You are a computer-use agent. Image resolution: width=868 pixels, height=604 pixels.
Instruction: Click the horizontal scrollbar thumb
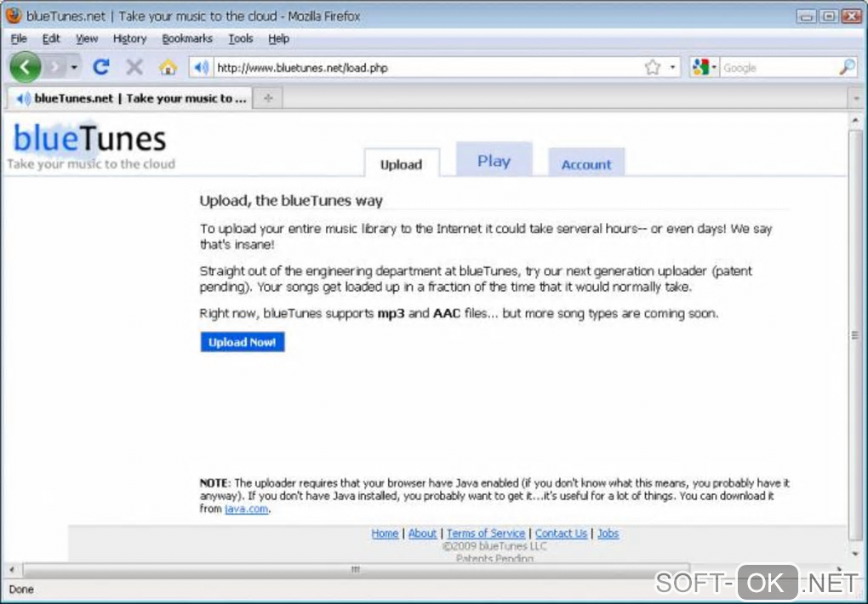click(356, 569)
